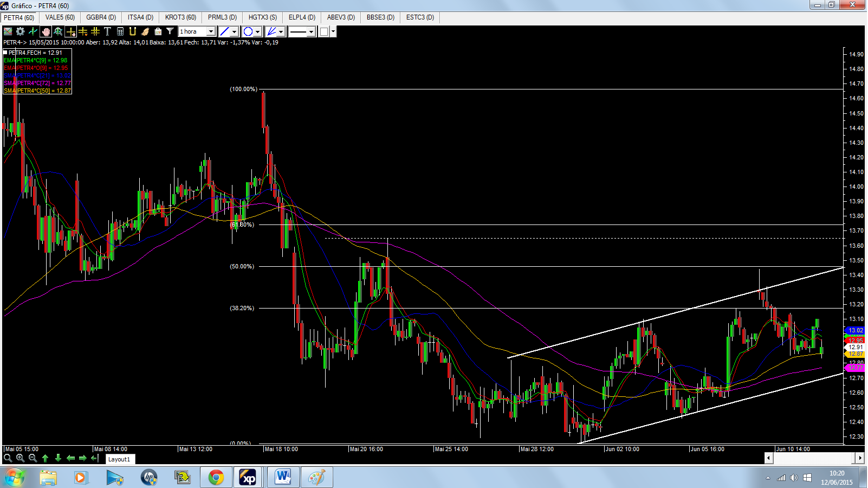Click the green right arrow
This screenshot has width=868, height=488.
(x=82, y=458)
